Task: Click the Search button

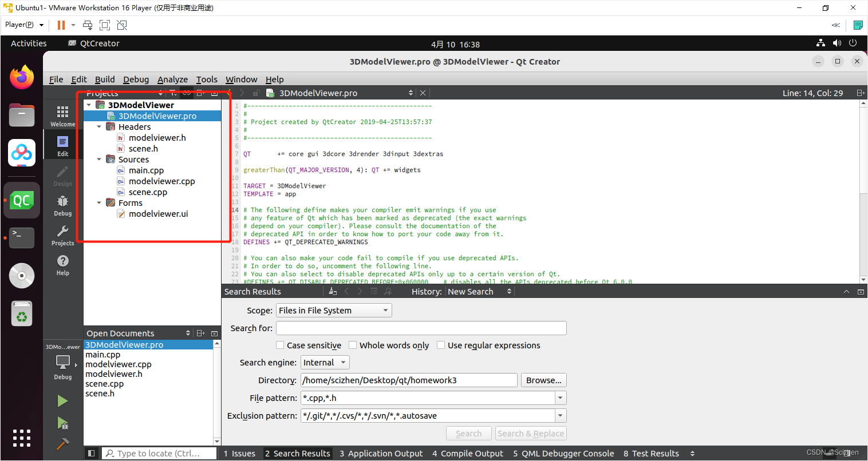Action: coord(468,434)
